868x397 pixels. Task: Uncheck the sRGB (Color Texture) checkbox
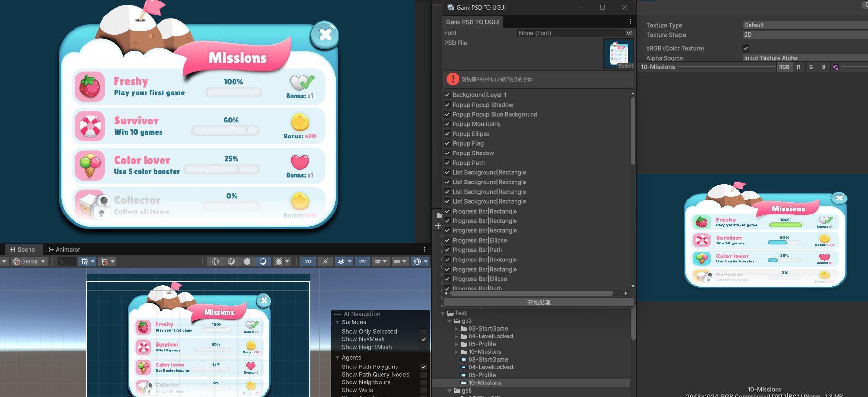(746, 48)
